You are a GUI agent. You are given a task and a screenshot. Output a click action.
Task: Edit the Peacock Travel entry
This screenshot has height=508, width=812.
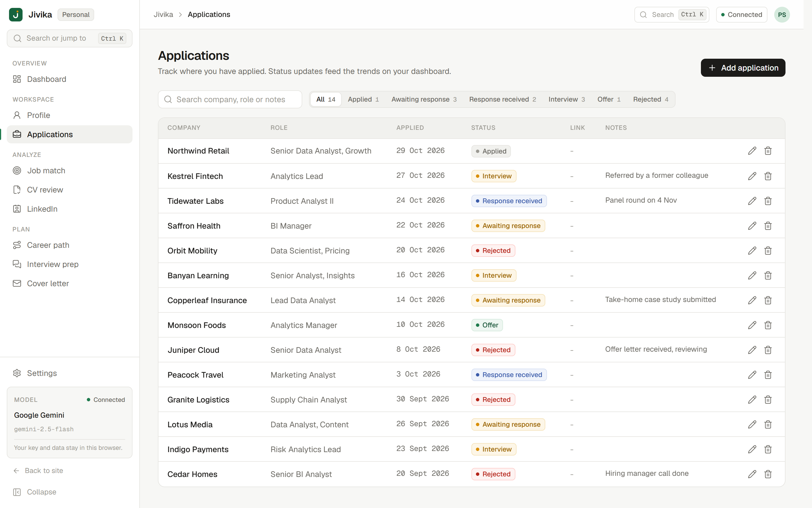click(752, 375)
